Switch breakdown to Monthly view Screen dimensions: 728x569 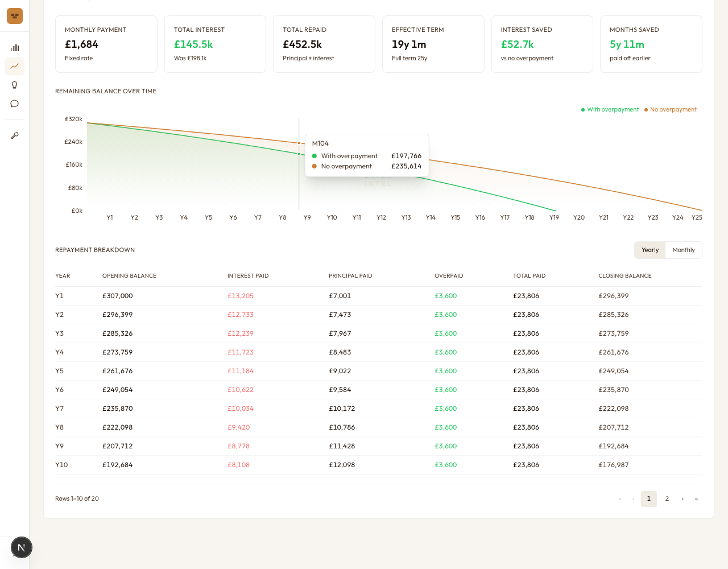(x=683, y=250)
